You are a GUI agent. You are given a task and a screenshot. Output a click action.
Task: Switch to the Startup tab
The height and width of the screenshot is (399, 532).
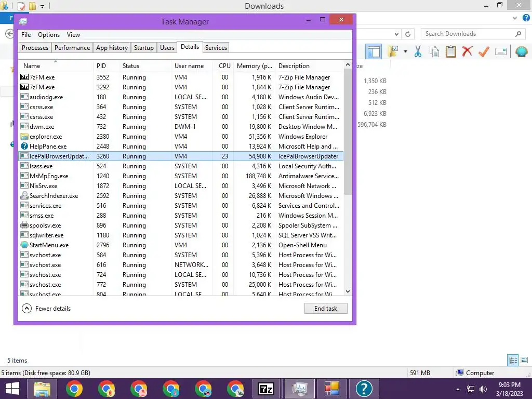pyautogui.click(x=143, y=48)
